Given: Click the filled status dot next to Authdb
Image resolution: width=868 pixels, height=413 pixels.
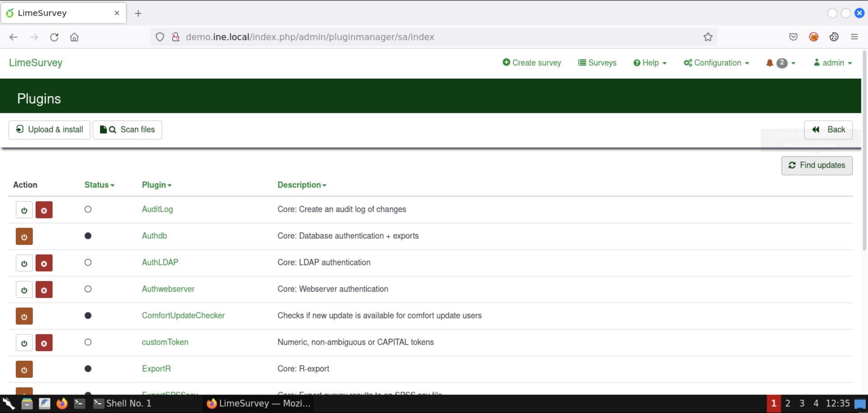Looking at the screenshot, I should (x=88, y=236).
